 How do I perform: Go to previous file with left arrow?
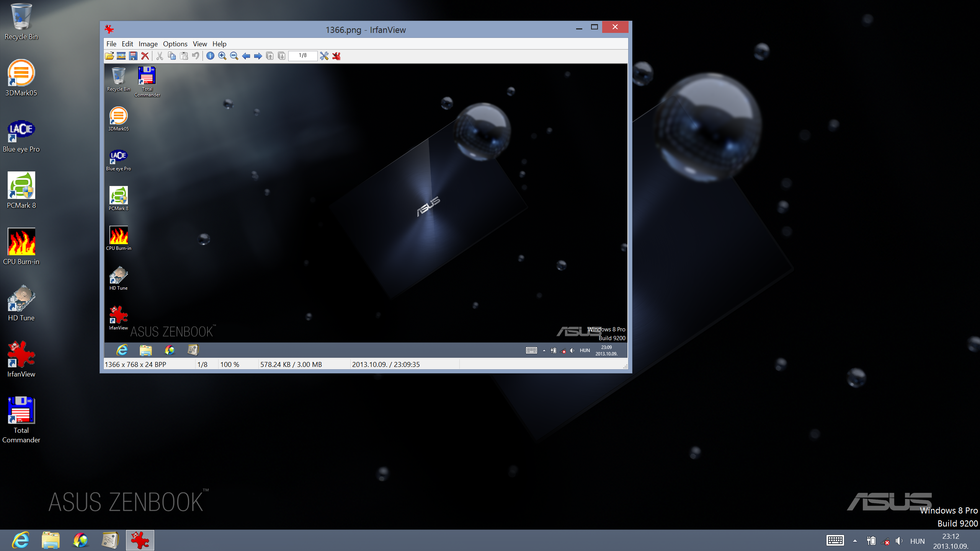[x=246, y=56]
